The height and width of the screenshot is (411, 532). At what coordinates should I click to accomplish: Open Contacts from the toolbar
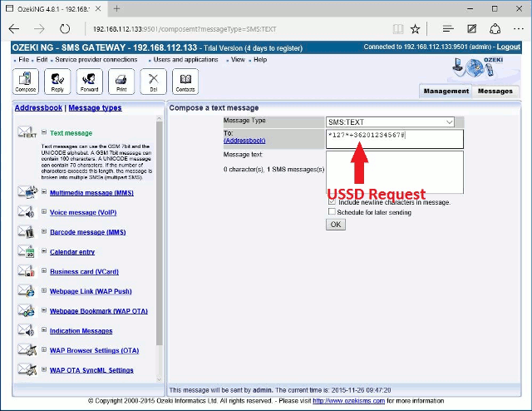click(185, 82)
